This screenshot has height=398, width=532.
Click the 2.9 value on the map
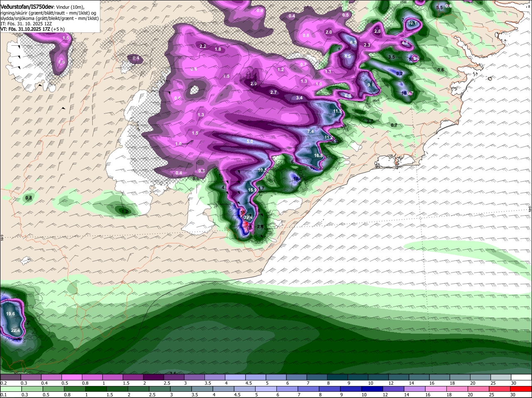click(254, 84)
